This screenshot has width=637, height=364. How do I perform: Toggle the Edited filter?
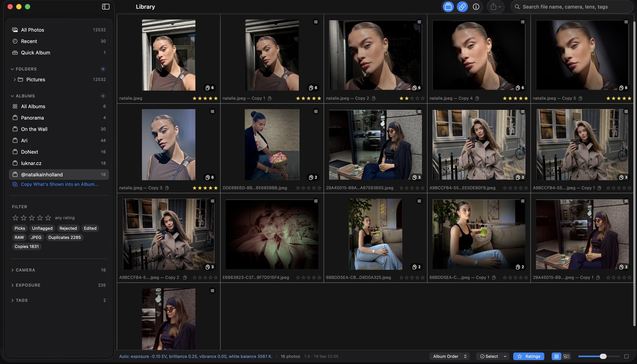(x=90, y=228)
